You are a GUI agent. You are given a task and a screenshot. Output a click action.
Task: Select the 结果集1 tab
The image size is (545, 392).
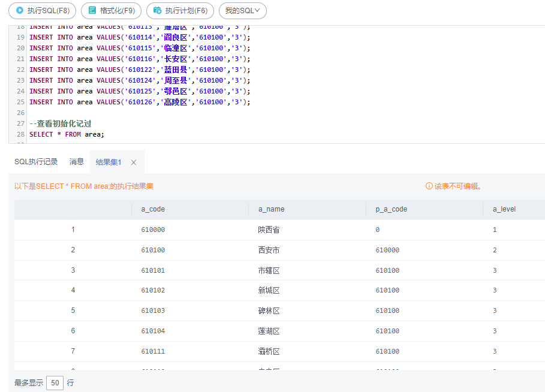pos(108,162)
